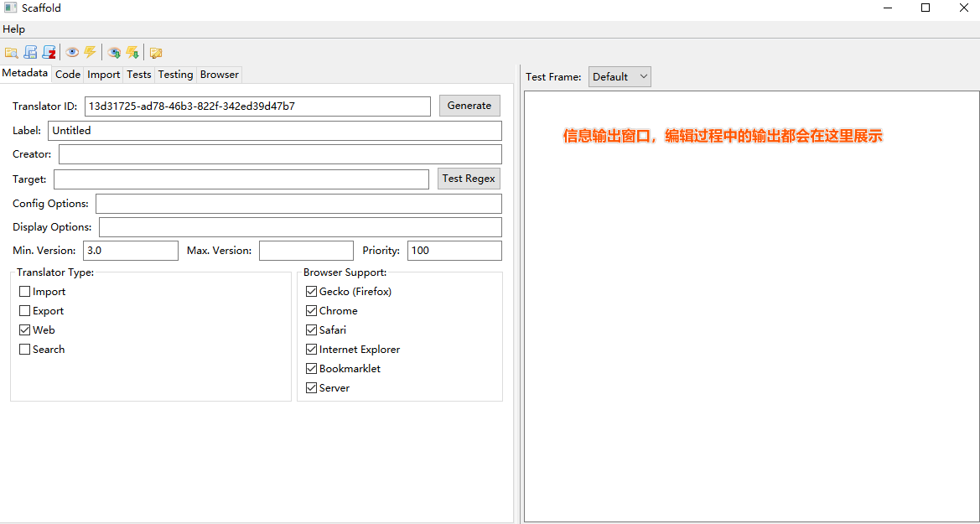This screenshot has height=524, width=980.
Task: Click inside the Creator input field
Action: [277, 154]
